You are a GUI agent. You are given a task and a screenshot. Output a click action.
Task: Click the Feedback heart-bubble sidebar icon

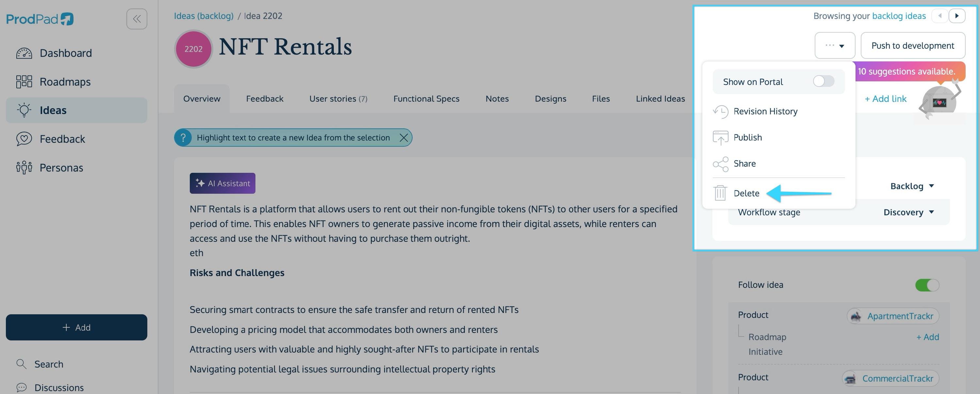(x=24, y=139)
